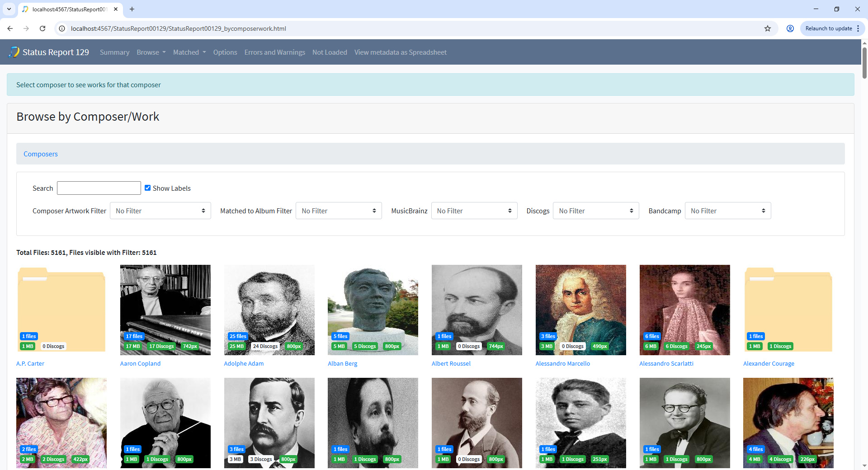Click the 24 Discogs badge on Adolphe Adam
Screen dimensions: 868x470
click(x=265, y=346)
